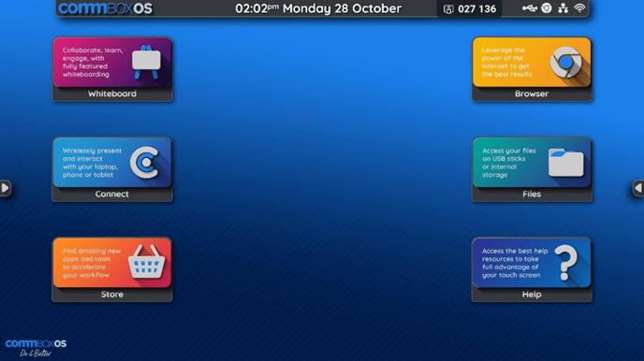Click the Files folder icon
644x361 pixels.
[566, 163]
